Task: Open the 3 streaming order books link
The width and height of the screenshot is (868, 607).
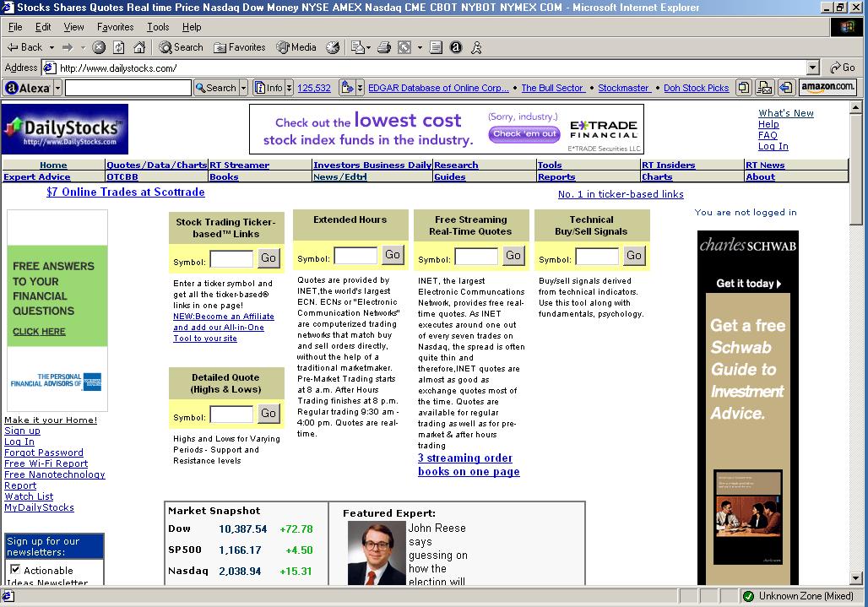Action: tap(469, 465)
